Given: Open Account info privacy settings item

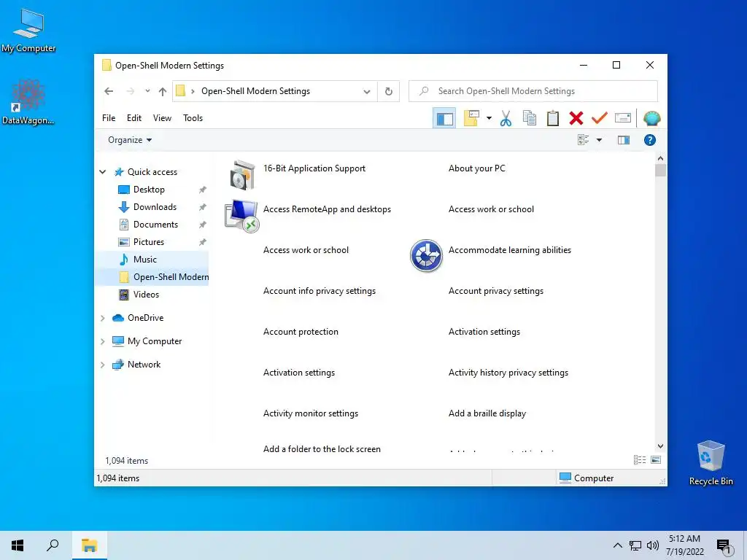Looking at the screenshot, I should [320, 291].
